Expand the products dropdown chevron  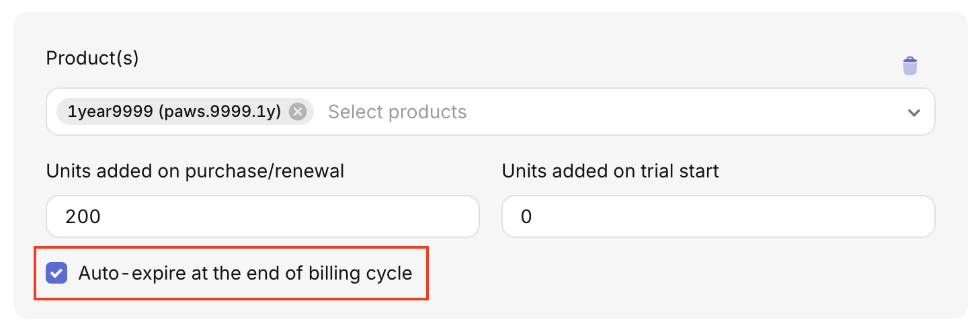click(913, 112)
